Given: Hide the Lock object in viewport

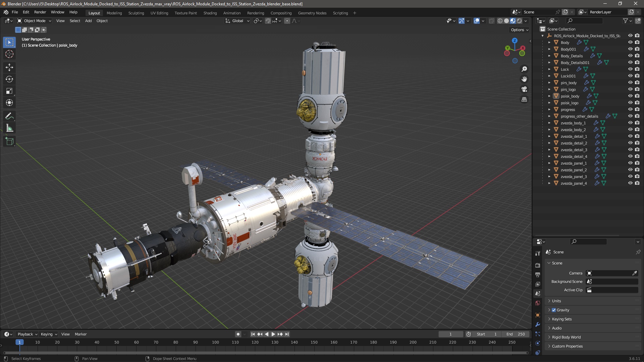Looking at the screenshot, I should click(x=630, y=69).
